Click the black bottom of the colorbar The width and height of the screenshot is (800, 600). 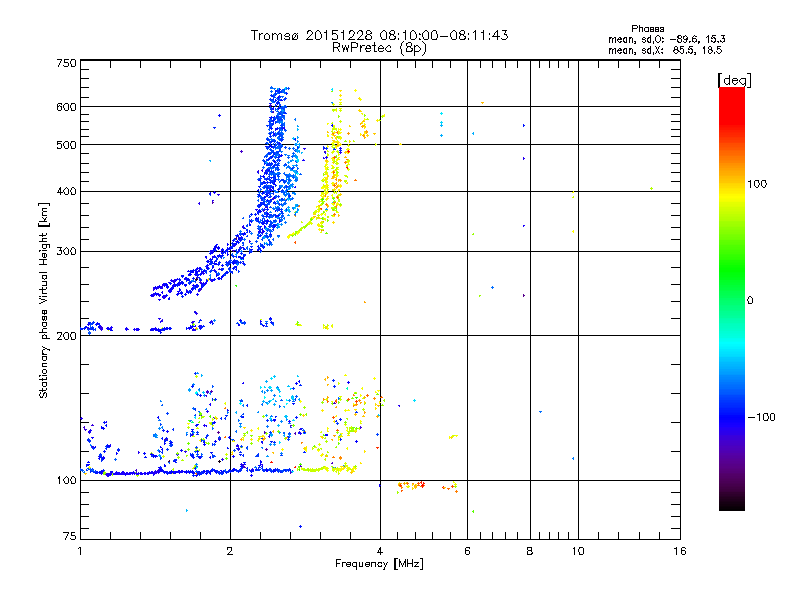(732, 504)
